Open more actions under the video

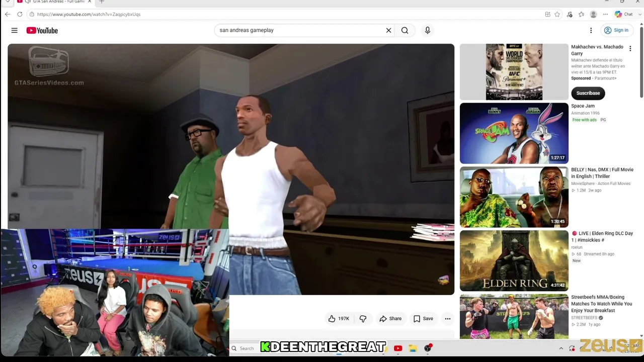click(x=447, y=319)
